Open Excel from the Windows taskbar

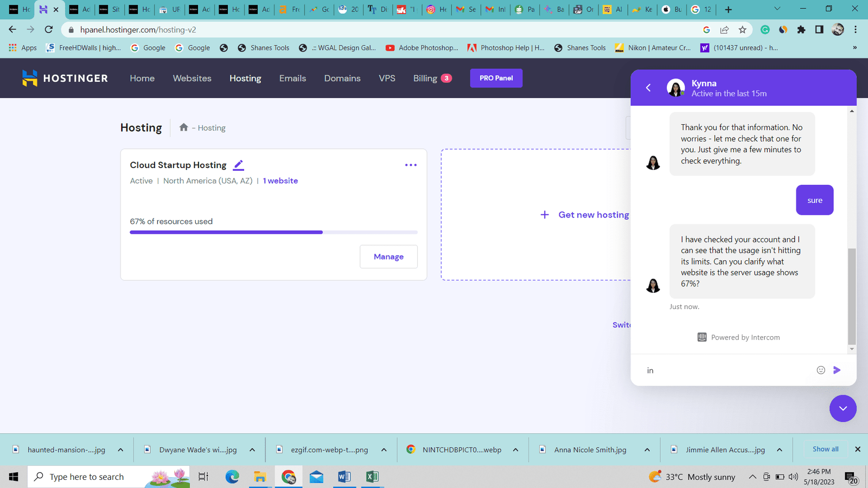click(x=372, y=477)
